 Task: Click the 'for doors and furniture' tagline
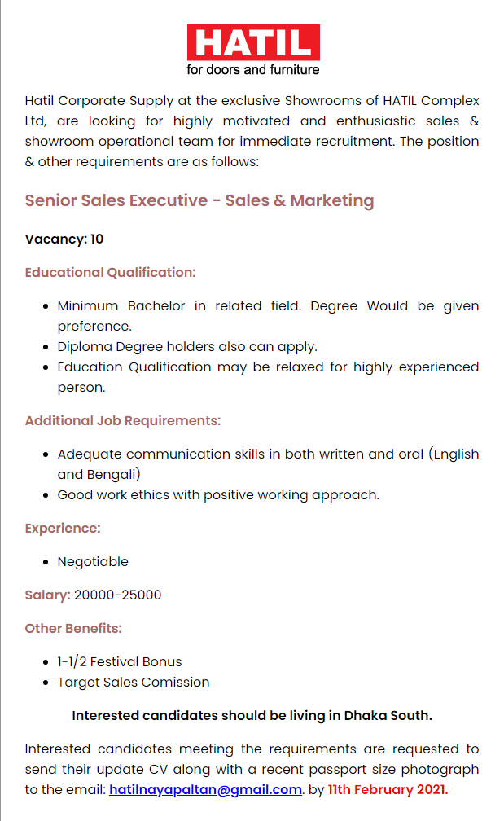pyautogui.click(x=252, y=70)
